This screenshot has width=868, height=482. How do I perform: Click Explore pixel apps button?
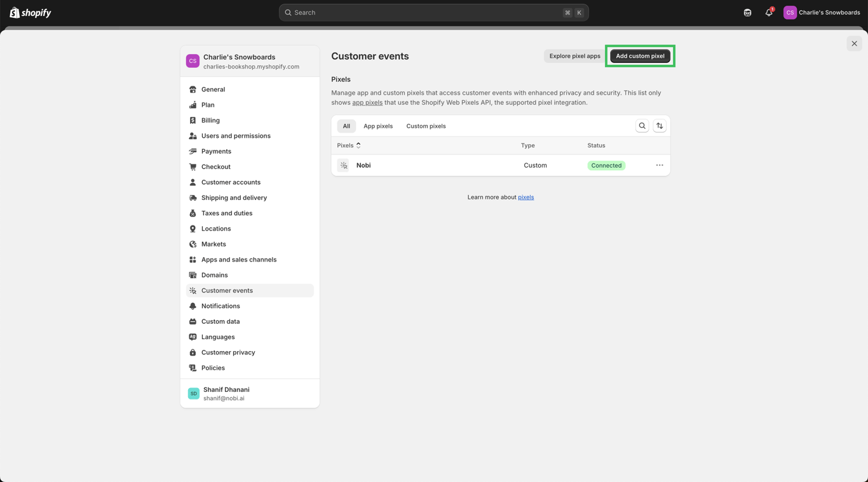coord(574,56)
